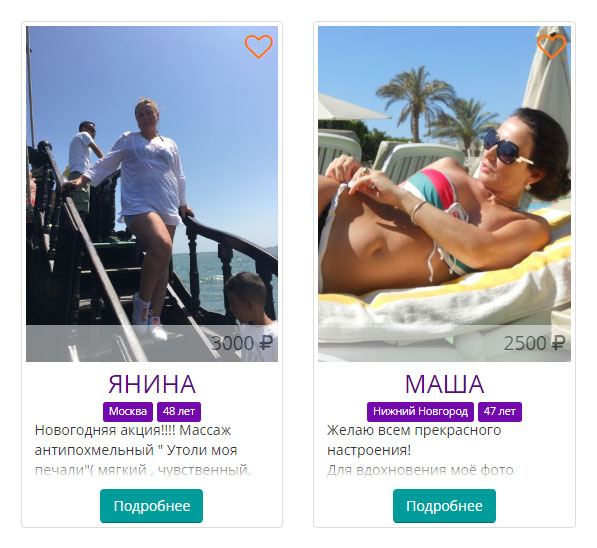Click the 48 лет age tag
The height and width of the screenshot is (548, 597).
[179, 412]
